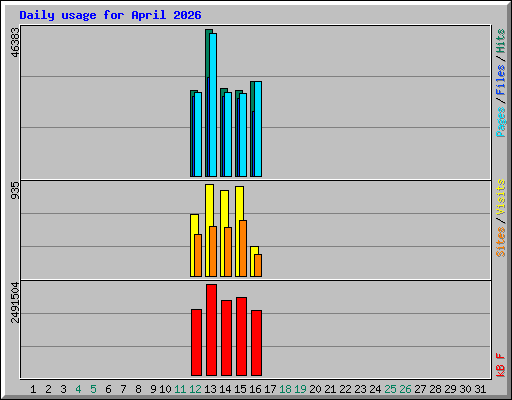Click day label 10 on the x-axis
512x400 pixels.
pos(165,389)
